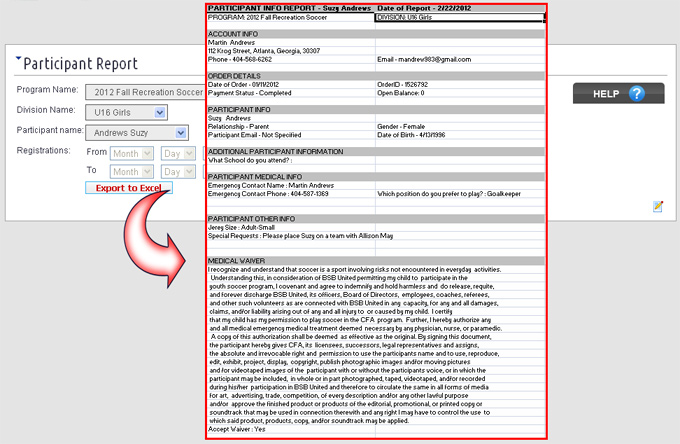
Task: Open the Division Name dropdown showing U16 Girls
Action: (126, 112)
